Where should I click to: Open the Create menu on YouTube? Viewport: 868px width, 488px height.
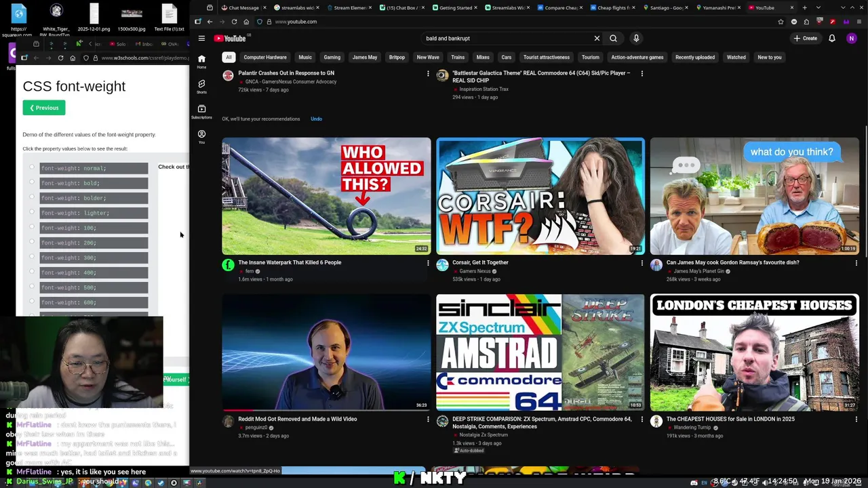806,38
